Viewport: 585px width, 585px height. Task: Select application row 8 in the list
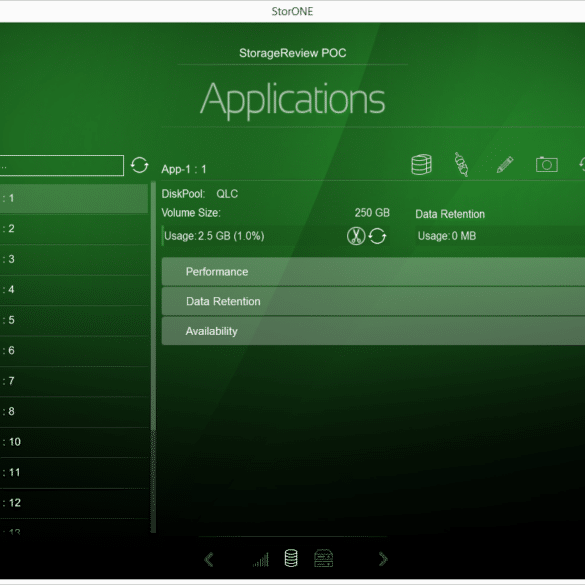tap(74, 412)
